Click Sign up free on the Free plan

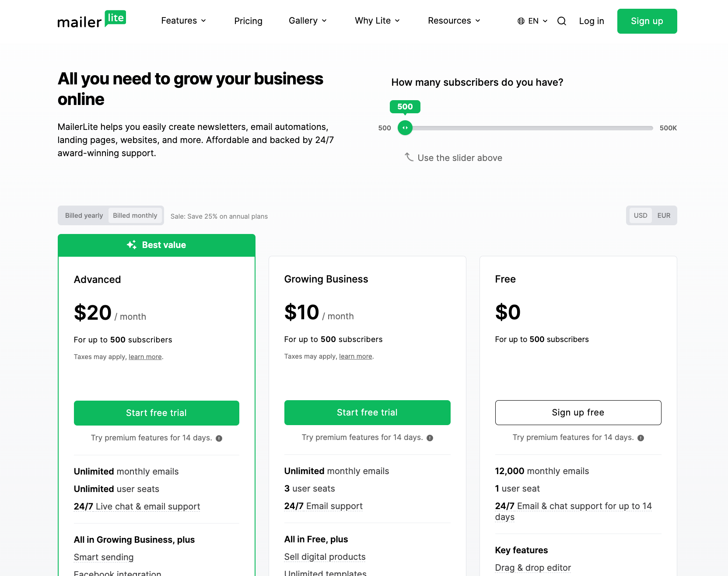578,412
